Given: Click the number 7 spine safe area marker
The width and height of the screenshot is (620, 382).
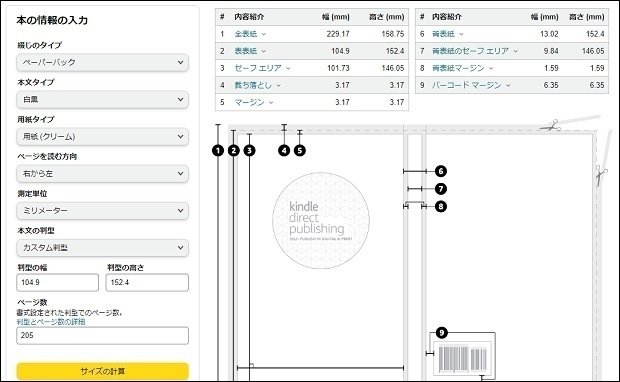Looking at the screenshot, I should (441, 189).
